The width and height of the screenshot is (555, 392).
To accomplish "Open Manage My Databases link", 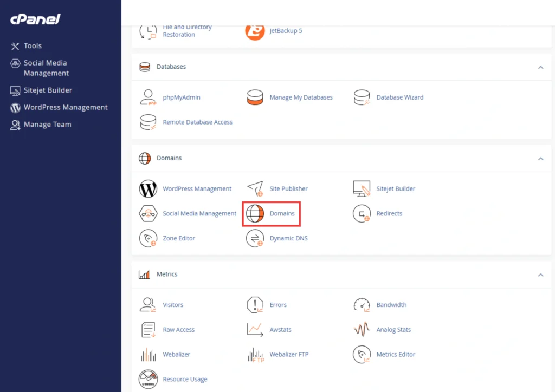I will click(301, 97).
